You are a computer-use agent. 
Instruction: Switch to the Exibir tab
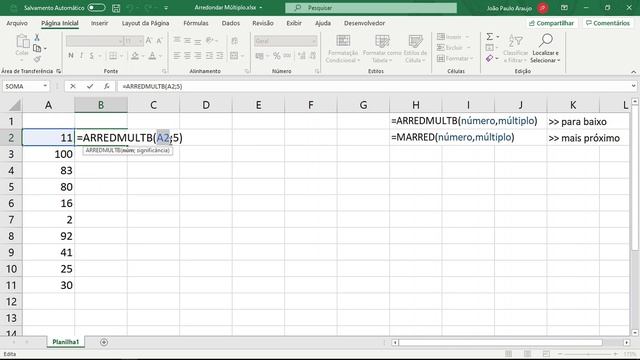tap(294, 23)
